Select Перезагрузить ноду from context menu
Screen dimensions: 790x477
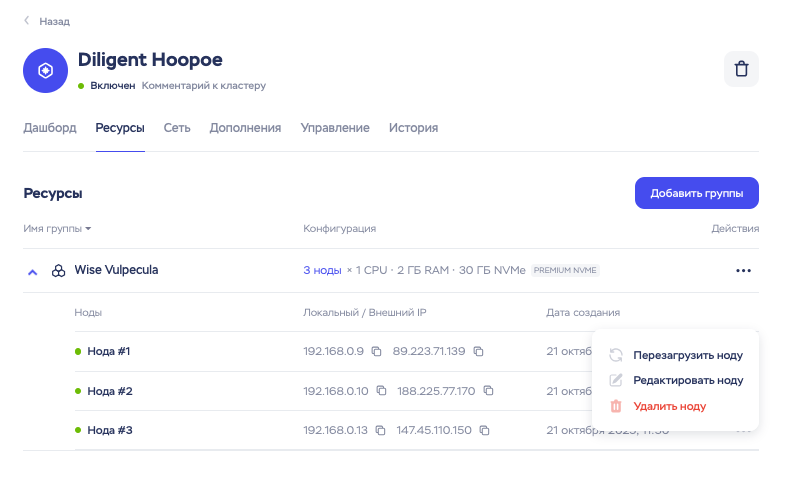point(687,355)
